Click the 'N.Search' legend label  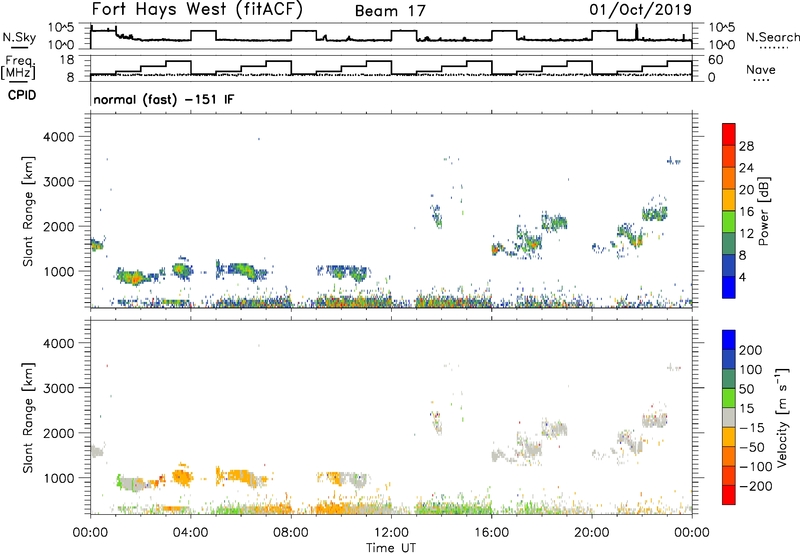click(772, 37)
